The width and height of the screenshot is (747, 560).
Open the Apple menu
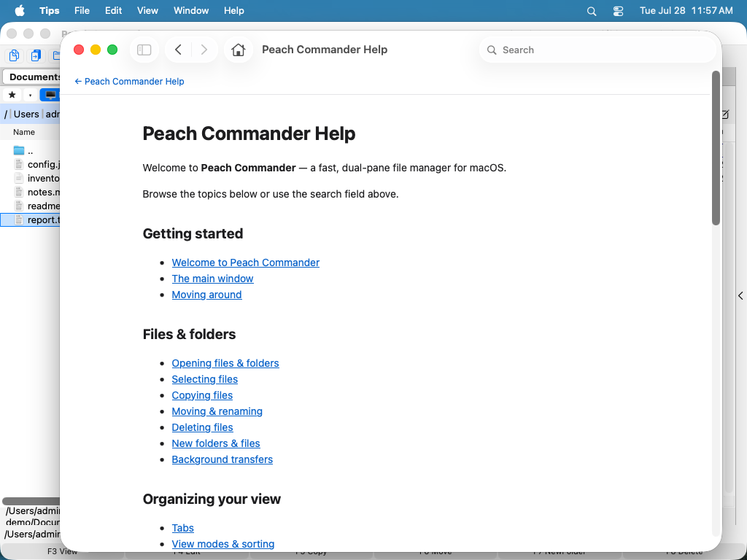point(20,10)
